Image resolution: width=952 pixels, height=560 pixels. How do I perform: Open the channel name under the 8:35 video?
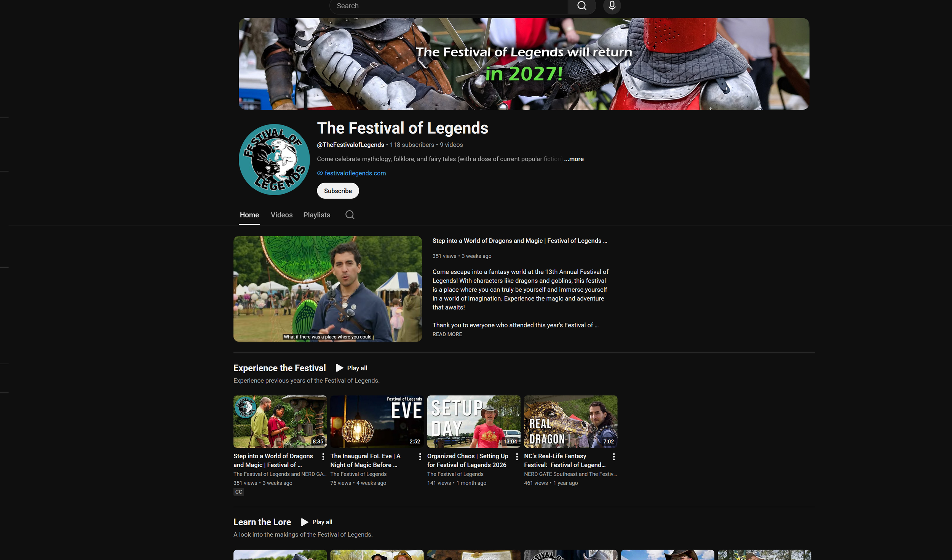pos(280,474)
